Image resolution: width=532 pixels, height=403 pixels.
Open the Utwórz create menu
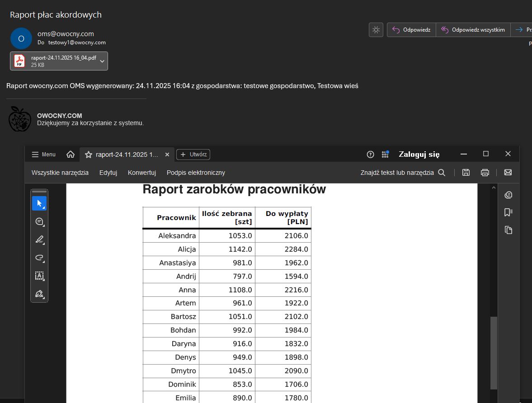(x=193, y=155)
